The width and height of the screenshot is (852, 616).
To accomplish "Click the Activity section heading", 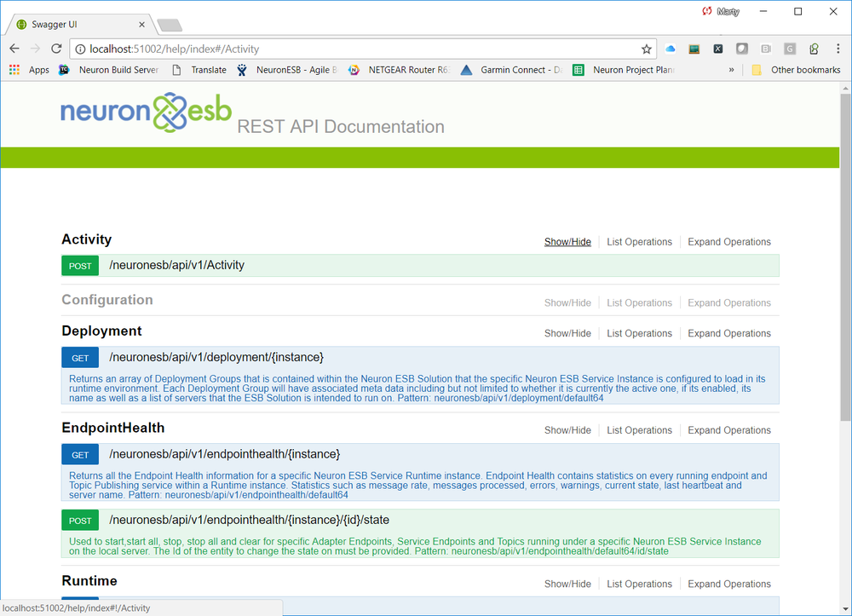I will tap(86, 239).
